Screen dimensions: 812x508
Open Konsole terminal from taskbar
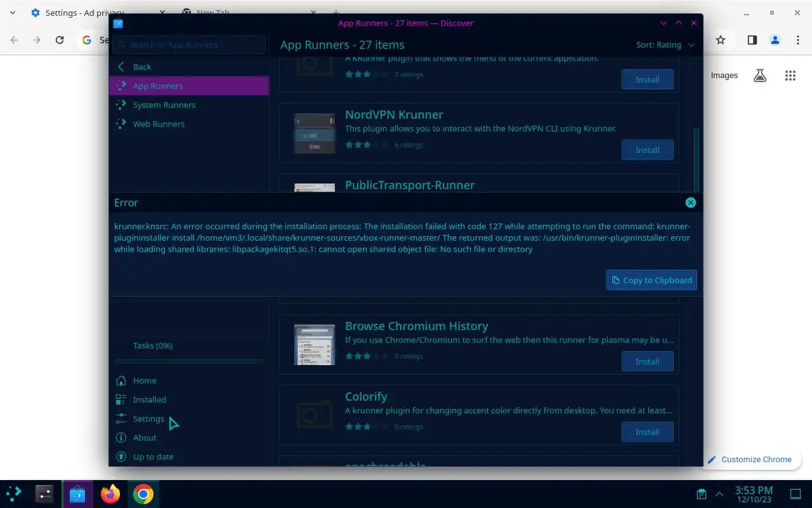click(44, 494)
